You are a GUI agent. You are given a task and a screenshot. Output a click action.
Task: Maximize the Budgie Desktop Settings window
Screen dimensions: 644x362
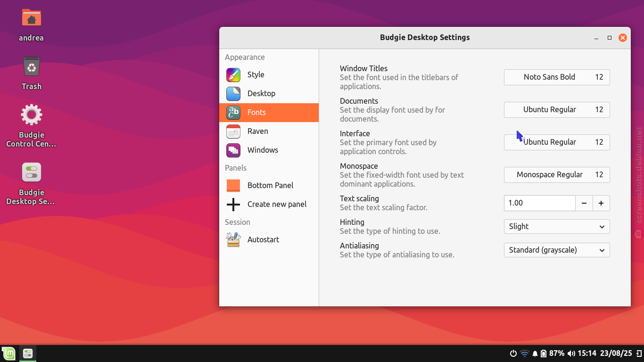click(x=610, y=38)
